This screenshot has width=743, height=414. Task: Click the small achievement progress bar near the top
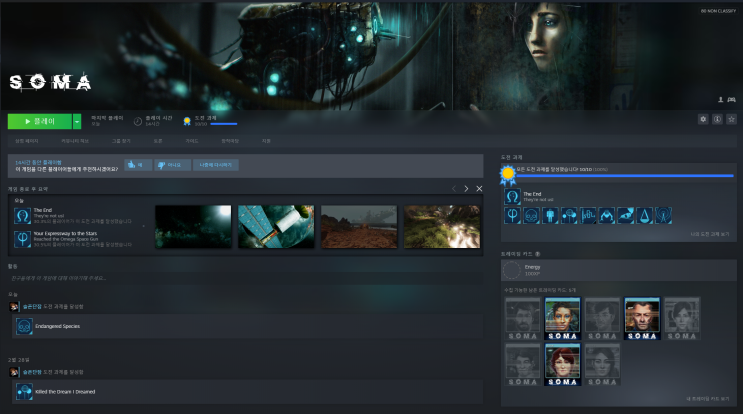[224, 124]
